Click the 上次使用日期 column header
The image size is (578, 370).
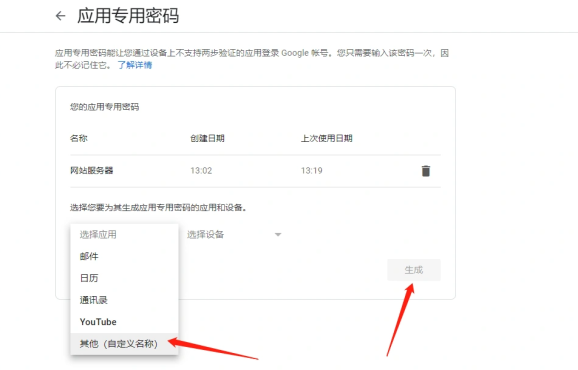(x=327, y=138)
